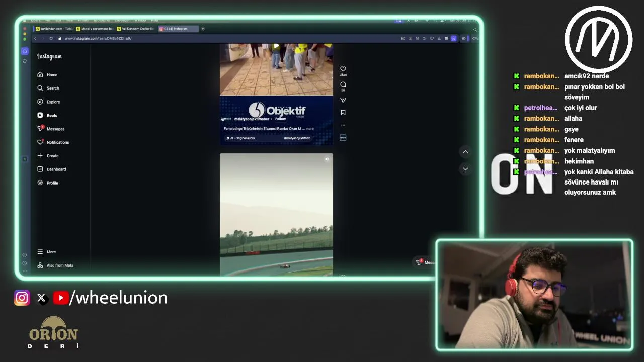
Task: Open the racetrack reel video
Action: pyautogui.click(x=276, y=215)
